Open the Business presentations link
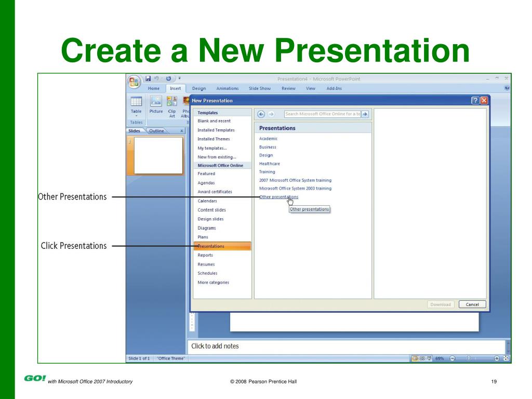 [x=268, y=147]
